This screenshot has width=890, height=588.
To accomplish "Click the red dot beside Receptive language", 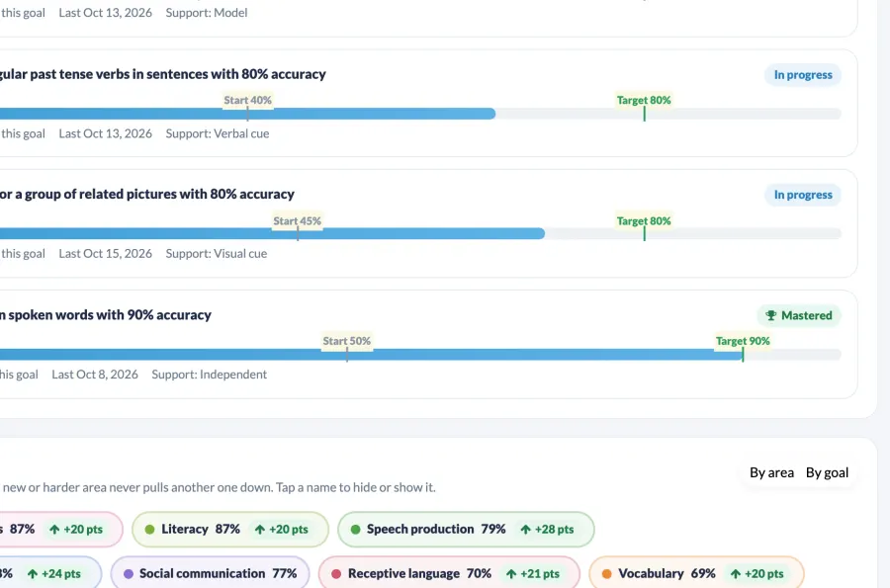I will click(x=336, y=574).
